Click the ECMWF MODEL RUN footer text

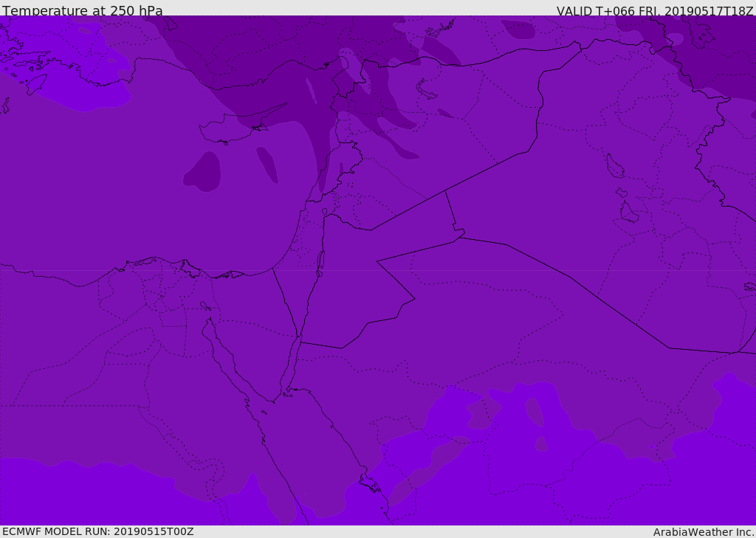tap(98, 531)
